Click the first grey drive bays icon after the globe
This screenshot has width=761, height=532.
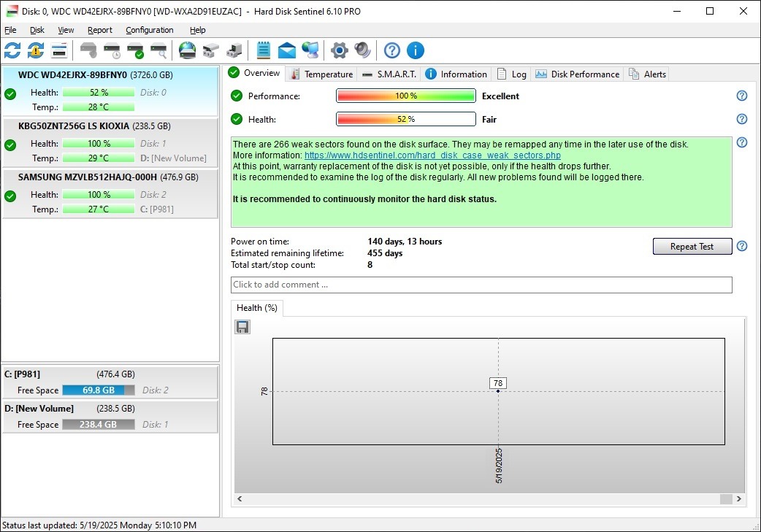click(x=210, y=50)
